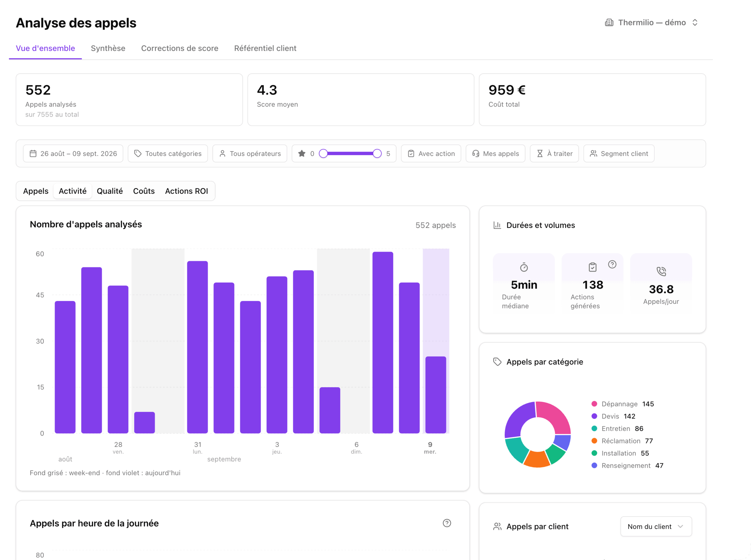
Task: Click the tag icon beside Appels par catégorie
Action: tap(497, 362)
